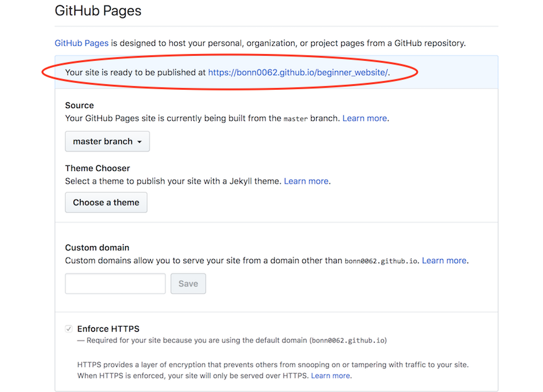Focus the Custom domain text field
The width and height of the screenshot is (543, 392).
(115, 283)
